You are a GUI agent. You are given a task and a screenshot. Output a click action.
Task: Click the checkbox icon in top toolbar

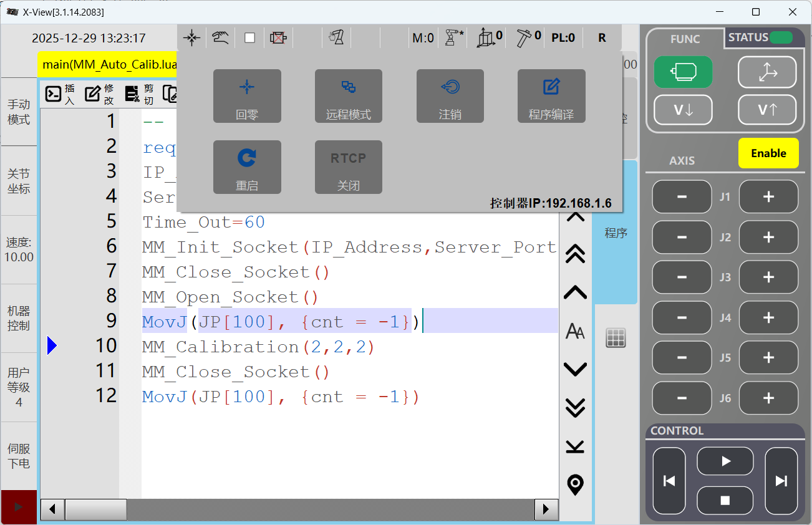tap(249, 37)
